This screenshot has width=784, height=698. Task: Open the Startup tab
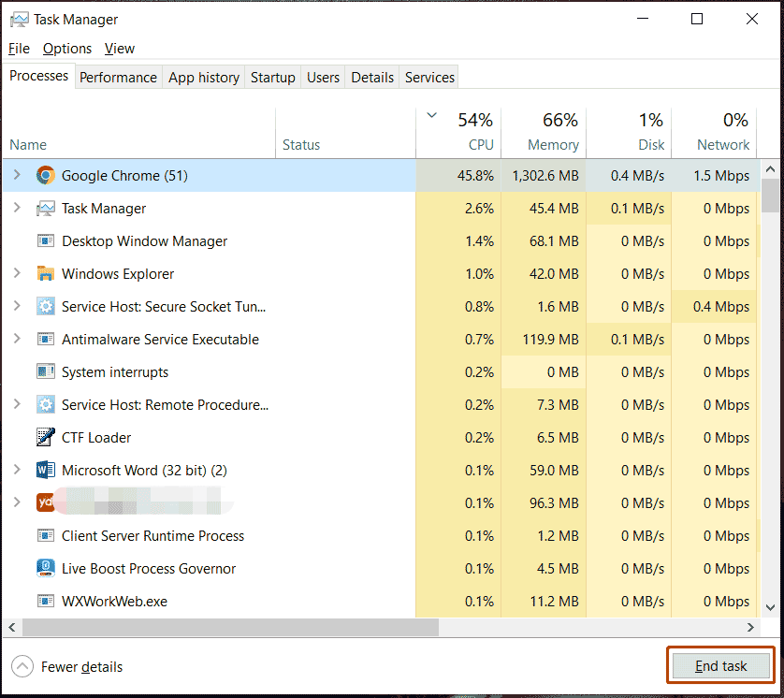tap(272, 78)
